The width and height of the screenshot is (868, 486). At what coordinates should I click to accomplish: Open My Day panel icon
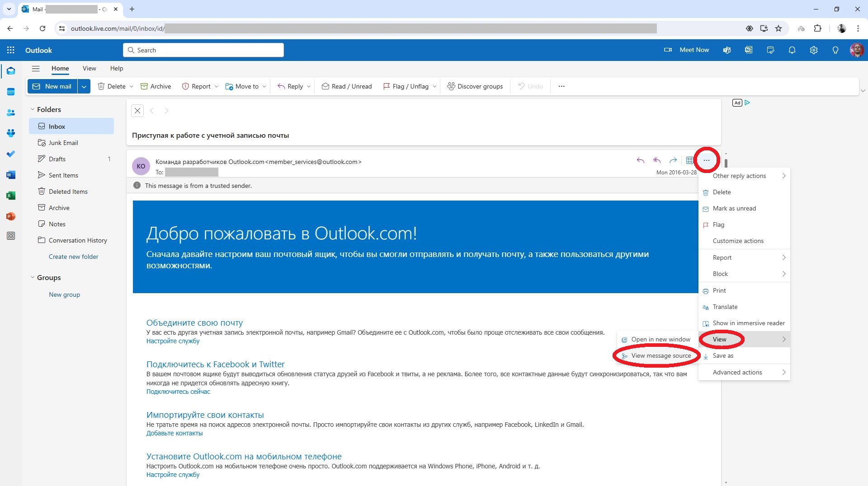point(770,50)
